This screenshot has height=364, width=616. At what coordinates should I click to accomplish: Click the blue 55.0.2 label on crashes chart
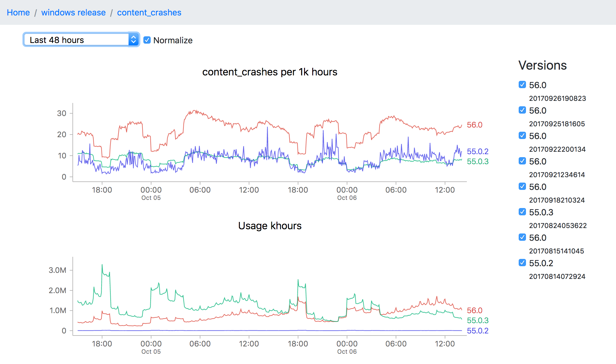(477, 151)
